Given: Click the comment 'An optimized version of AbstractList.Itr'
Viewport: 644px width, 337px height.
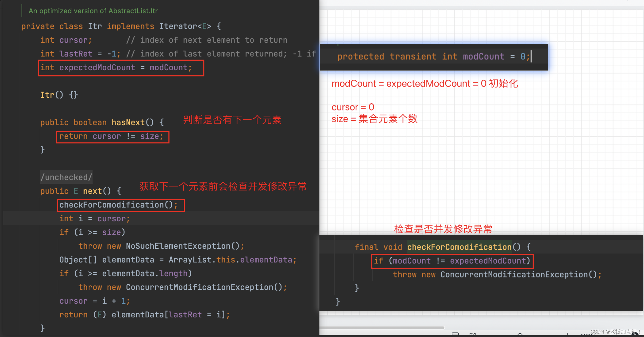Looking at the screenshot, I should (93, 11).
